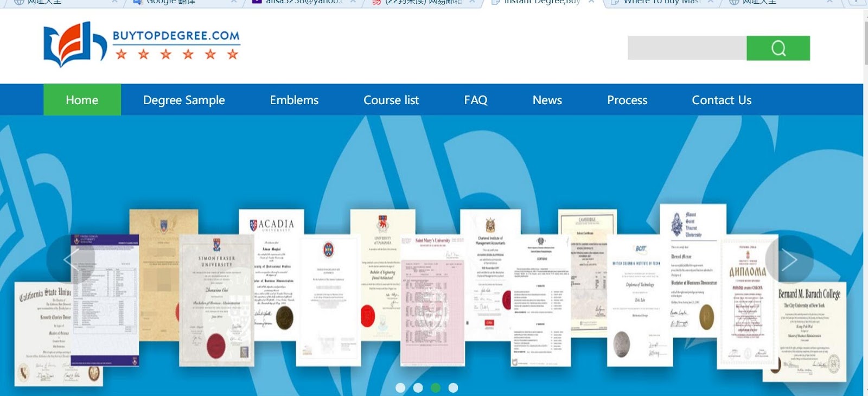Open the Course list page
The height and width of the screenshot is (396, 868).
(391, 100)
